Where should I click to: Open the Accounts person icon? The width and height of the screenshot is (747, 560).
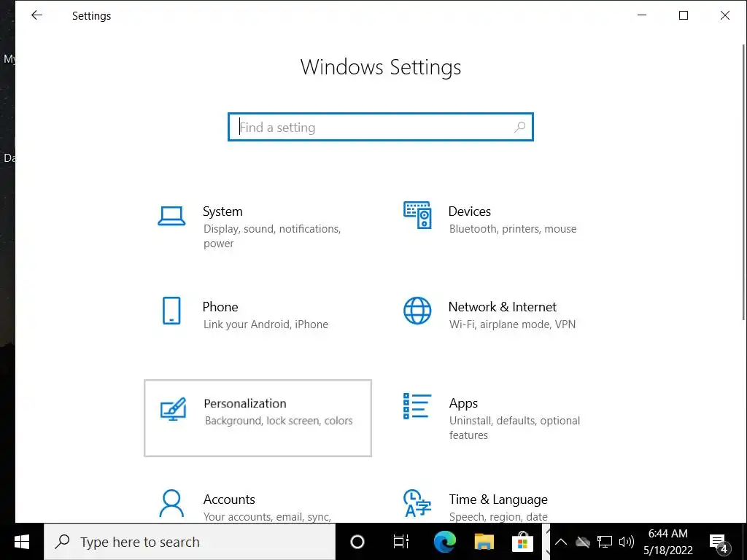(171, 503)
